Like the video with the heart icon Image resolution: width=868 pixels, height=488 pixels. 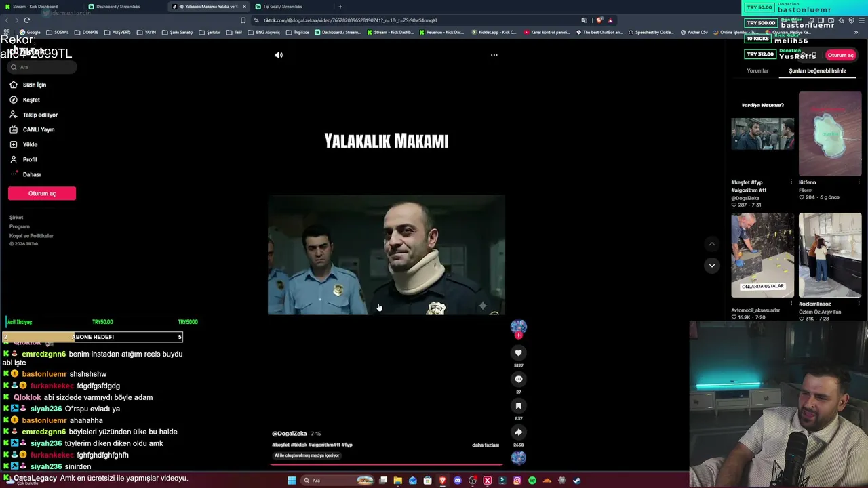(x=518, y=352)
